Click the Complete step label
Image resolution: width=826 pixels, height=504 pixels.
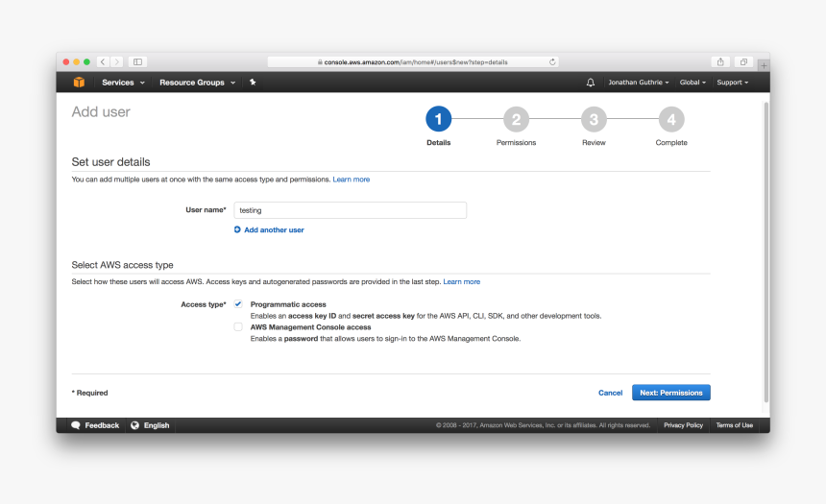point(671,143)
